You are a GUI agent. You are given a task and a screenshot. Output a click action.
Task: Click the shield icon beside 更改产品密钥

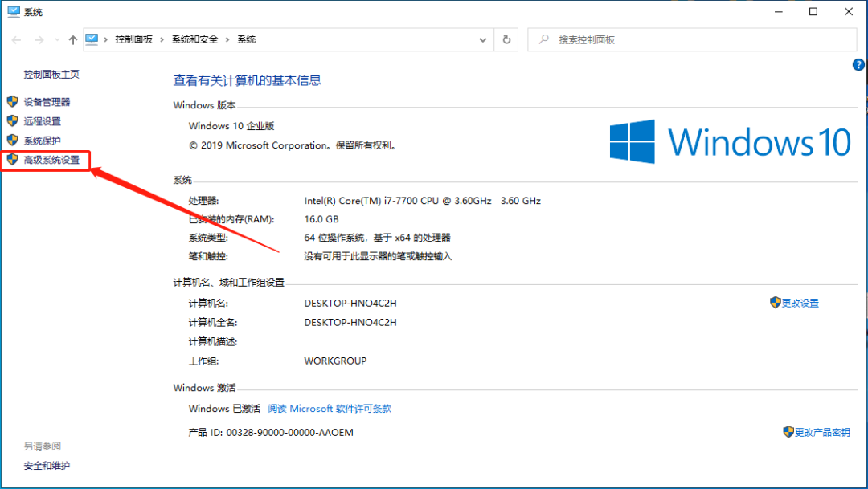(x=788, y=431)
